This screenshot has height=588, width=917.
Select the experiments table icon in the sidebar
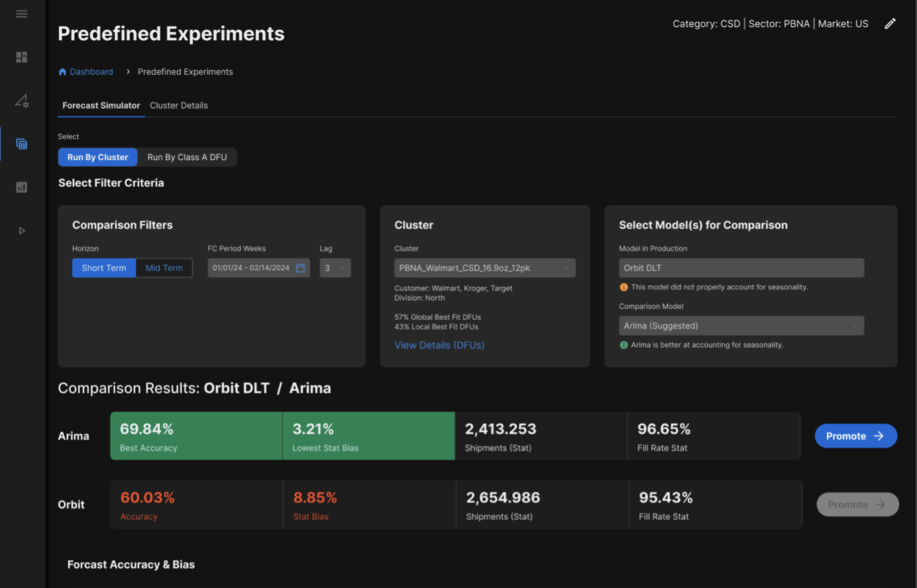click(21, 144)
